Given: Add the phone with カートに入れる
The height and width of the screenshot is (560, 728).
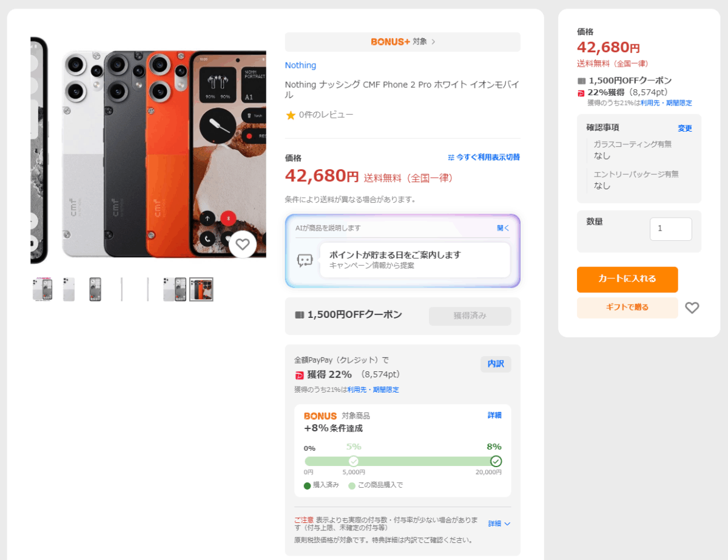Looking at the screenshot, I should coord(627,279).
